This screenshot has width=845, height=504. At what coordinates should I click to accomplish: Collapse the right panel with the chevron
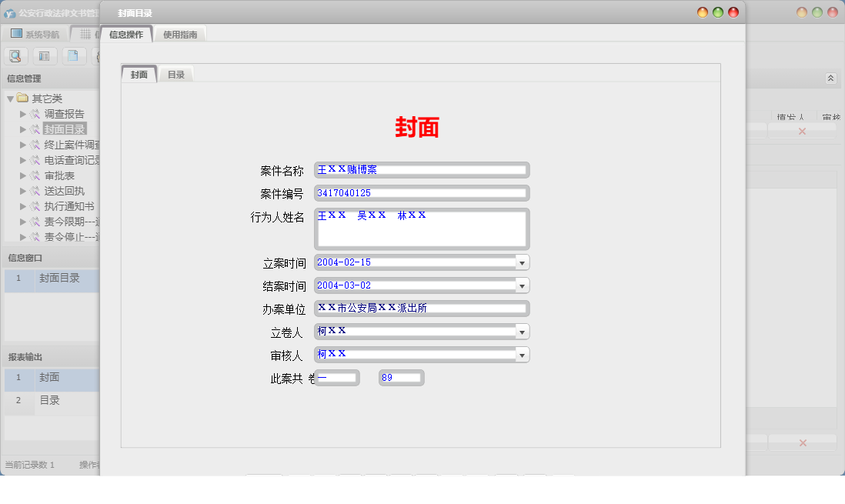(830, 78)
